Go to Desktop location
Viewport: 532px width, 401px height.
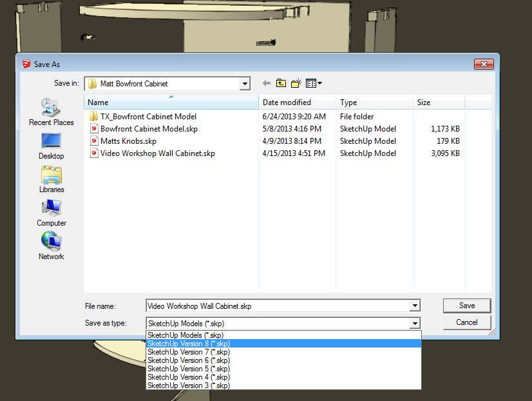coord(52,146)
